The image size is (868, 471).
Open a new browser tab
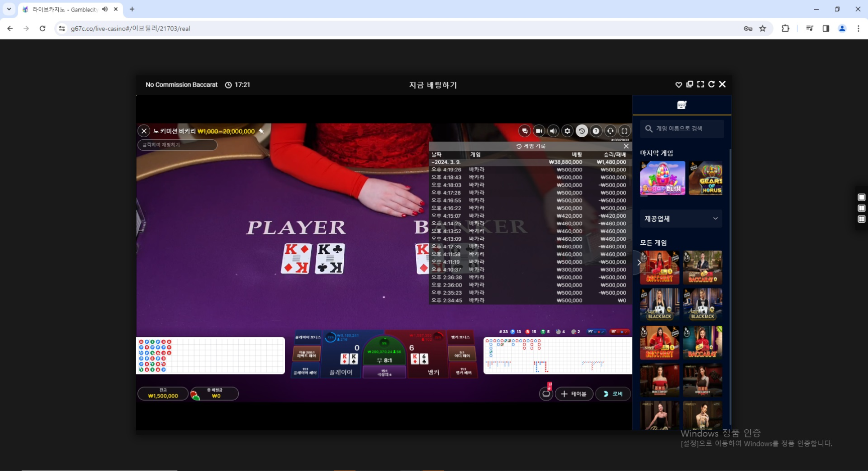pos(132,9)
